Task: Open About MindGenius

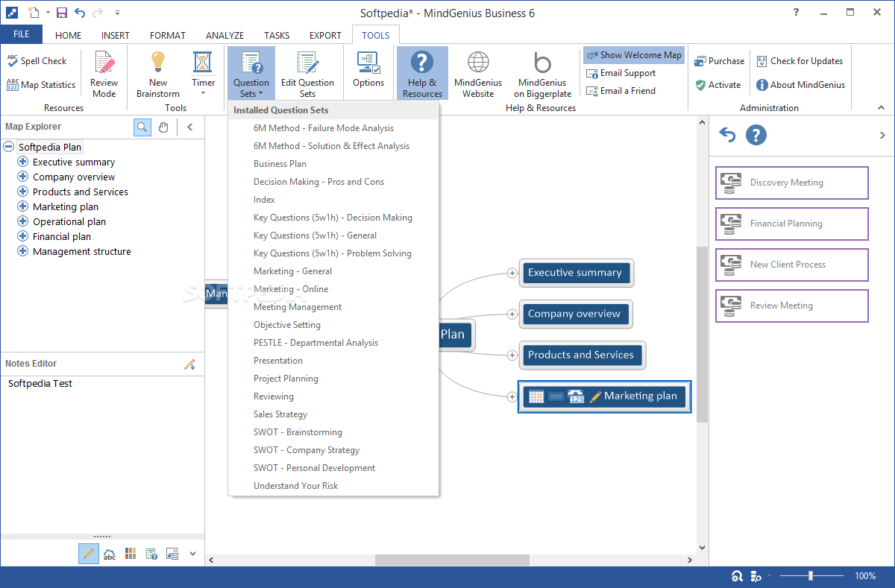Action: [x=801, y=85]
